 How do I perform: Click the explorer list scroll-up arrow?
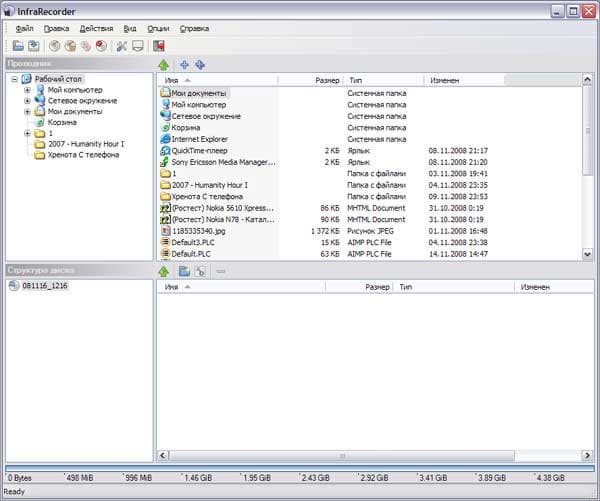coord(588,80)
